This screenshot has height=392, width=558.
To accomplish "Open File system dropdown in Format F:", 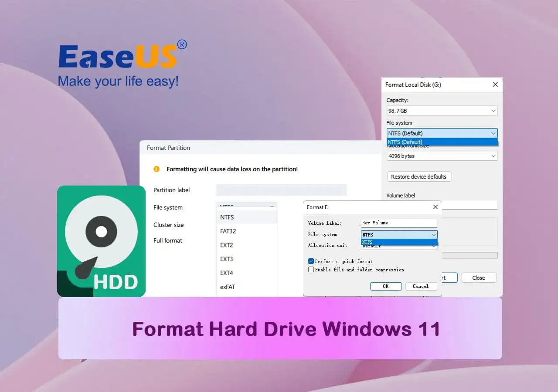I will 399,235.
